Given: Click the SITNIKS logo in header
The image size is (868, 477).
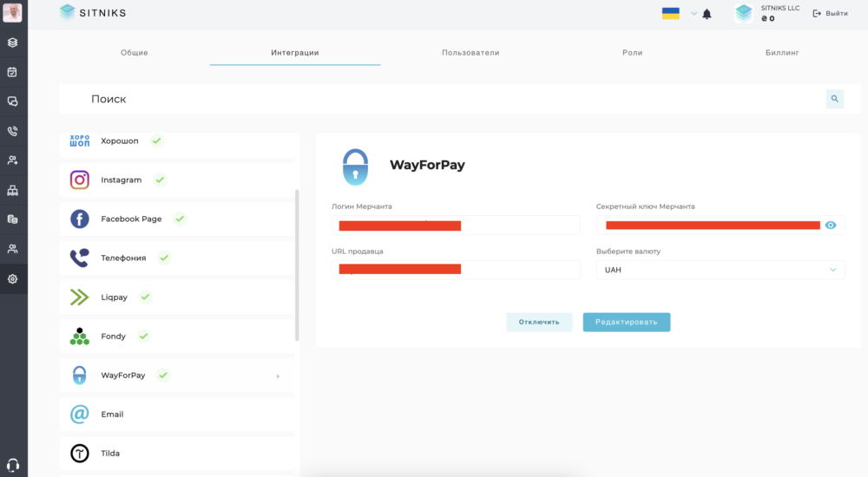Looking at the screenshot, I should point(93,12).
